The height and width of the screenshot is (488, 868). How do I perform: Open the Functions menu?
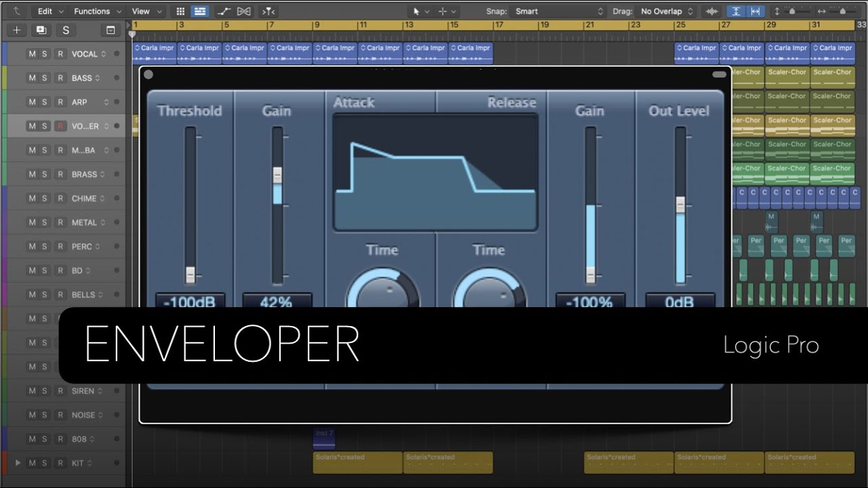click(x=97, y=11)
